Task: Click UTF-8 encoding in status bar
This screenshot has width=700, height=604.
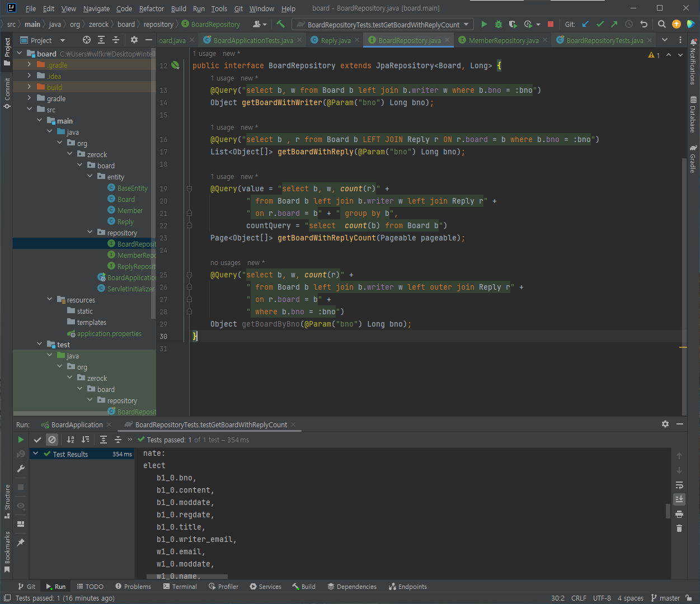Action: tap(602, 598)
